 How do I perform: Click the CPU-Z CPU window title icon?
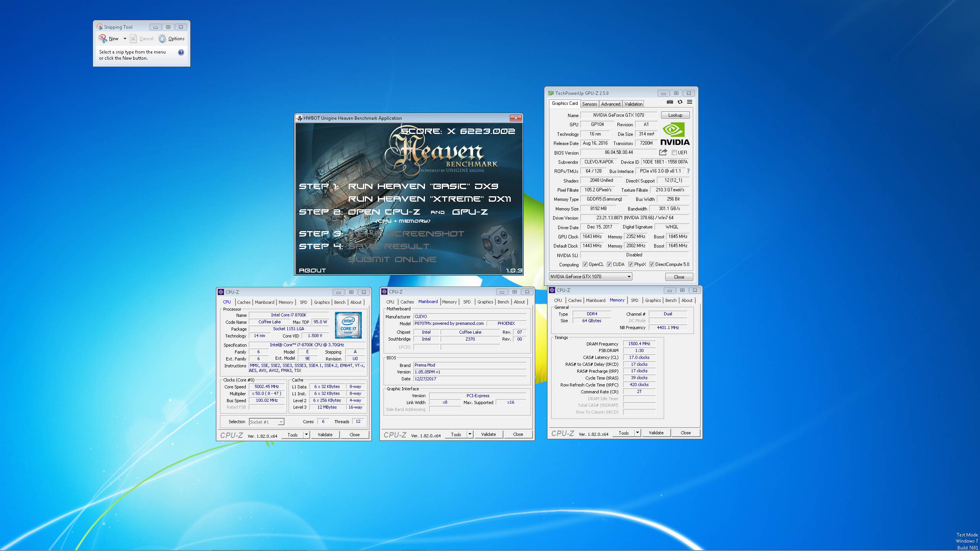(x=221, y=292)
